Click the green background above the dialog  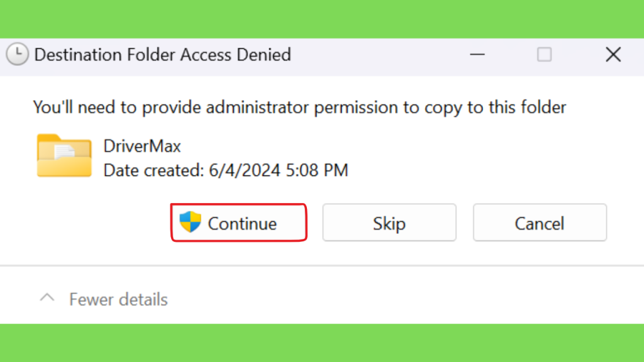tap(322, 19)
